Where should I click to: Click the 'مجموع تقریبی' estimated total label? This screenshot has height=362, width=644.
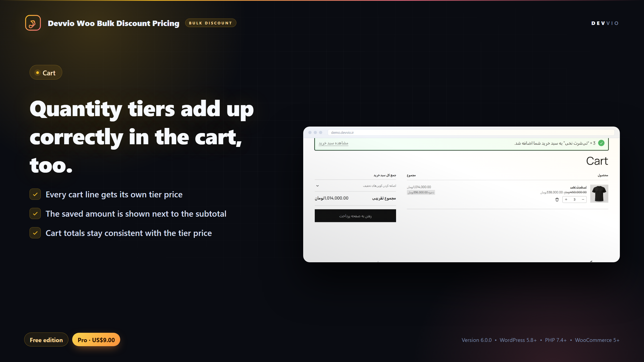coord(384,198)
